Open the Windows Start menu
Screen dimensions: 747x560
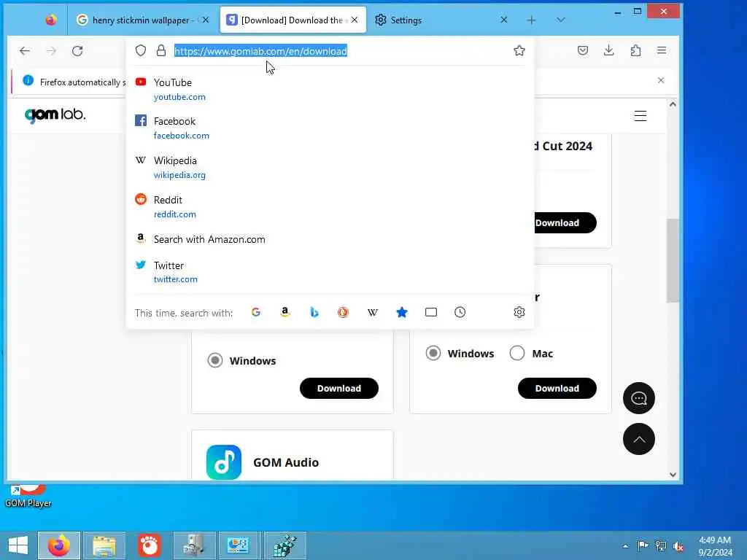point(18,545)
